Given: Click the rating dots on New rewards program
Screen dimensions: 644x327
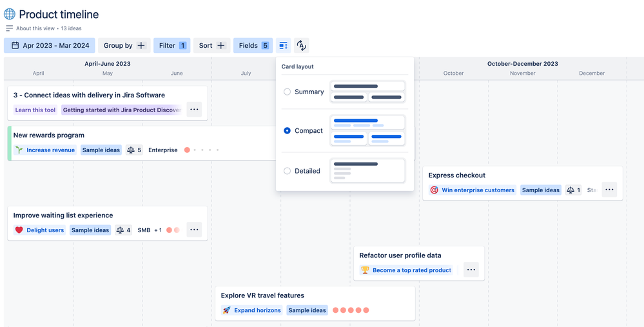Looking at the screenshot, I should click(202, 150).
